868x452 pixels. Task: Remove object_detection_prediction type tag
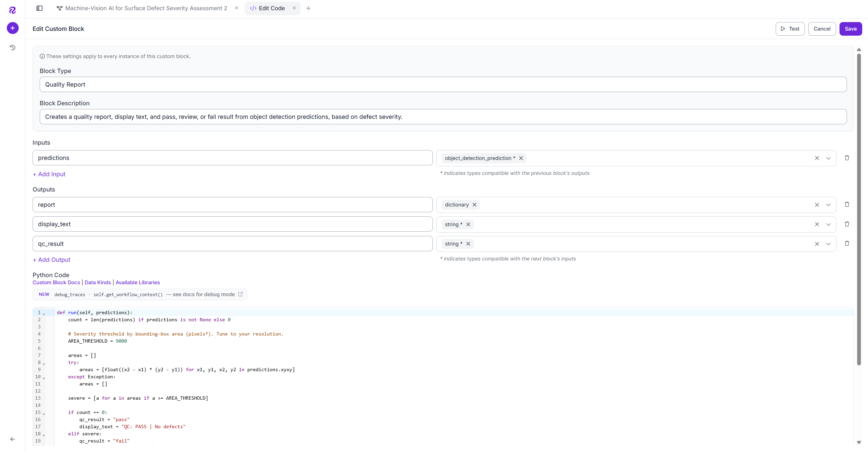(521, 158)
